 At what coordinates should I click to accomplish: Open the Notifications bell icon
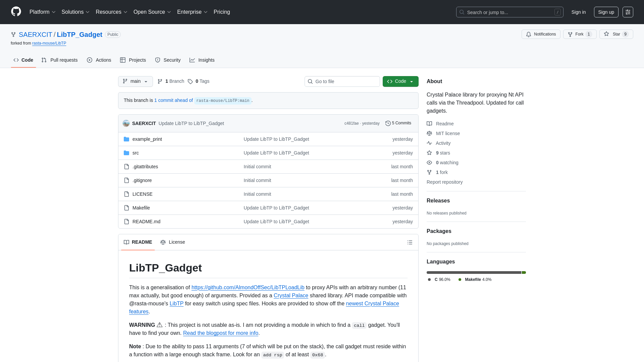click(x=529, y=34)
